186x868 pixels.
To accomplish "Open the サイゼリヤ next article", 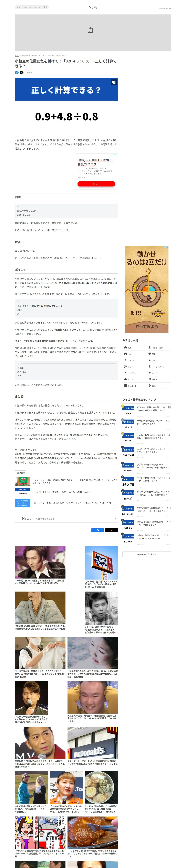I will click(x=66, y=481).
